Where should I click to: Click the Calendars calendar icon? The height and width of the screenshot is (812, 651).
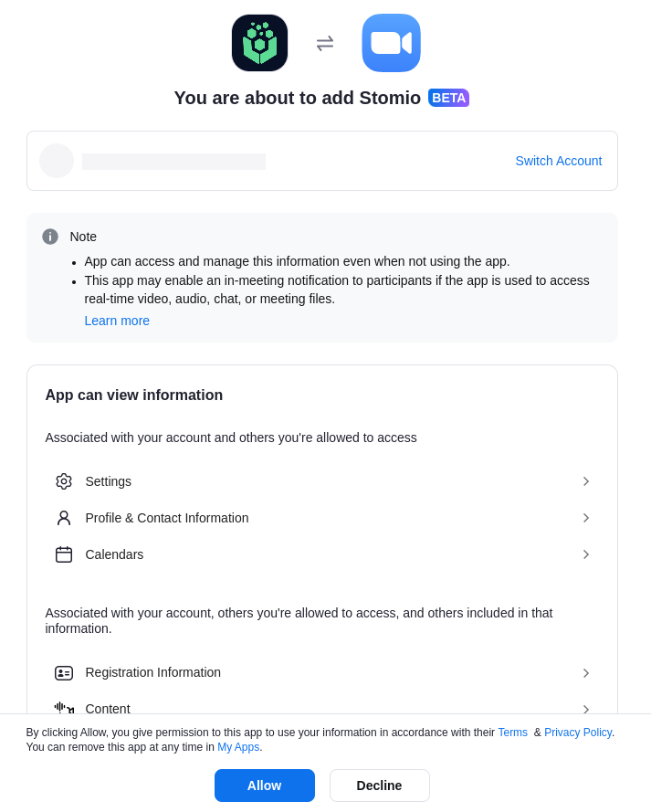pos(64,554)
